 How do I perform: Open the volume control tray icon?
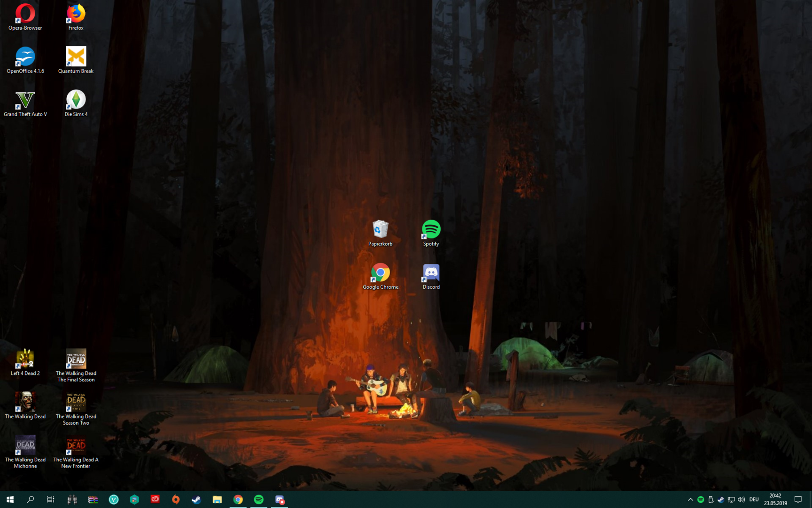pos(741,500)
